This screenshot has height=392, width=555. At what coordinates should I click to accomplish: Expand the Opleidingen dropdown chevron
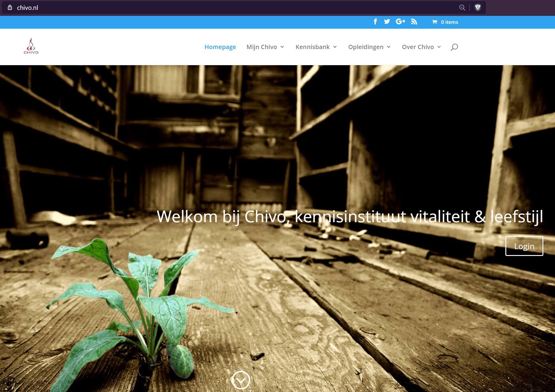[389, 47]
